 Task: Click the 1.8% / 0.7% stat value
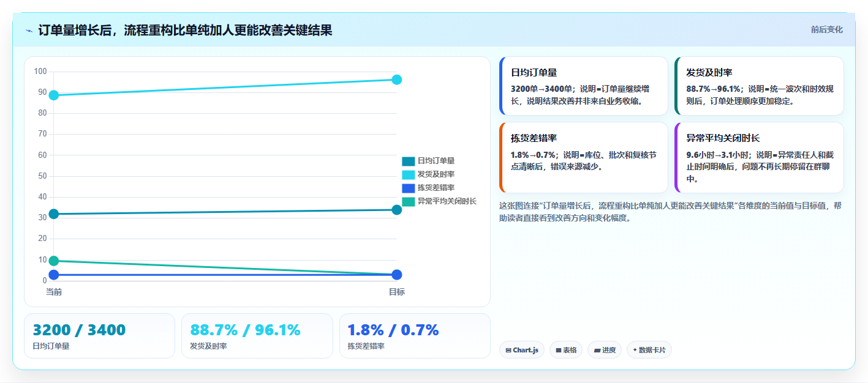(393, 330)
